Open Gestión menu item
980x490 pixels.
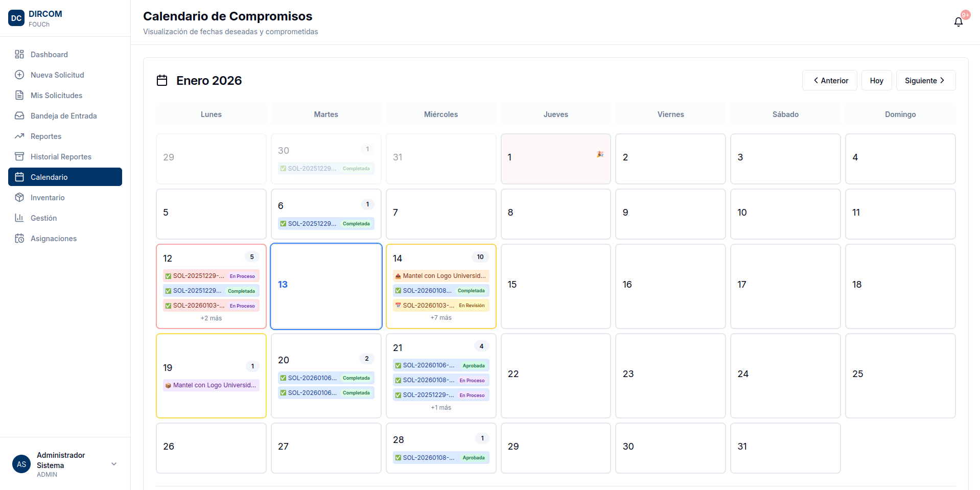click(x=65, y=218)
